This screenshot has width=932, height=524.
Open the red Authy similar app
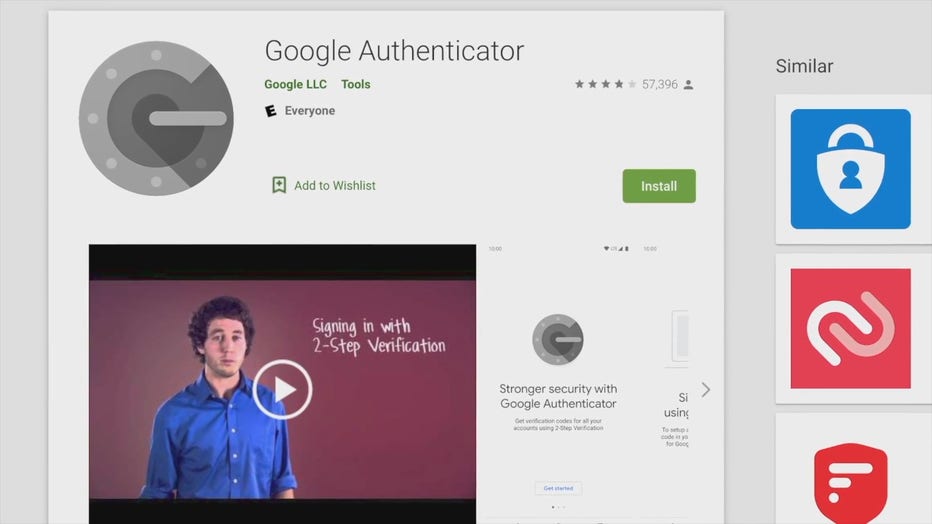point(850,329)
